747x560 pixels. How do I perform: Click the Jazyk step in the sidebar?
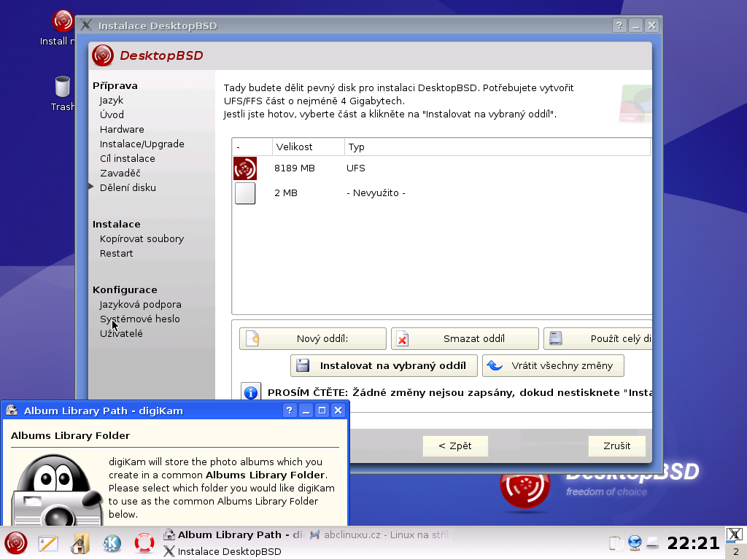[112, 100]
